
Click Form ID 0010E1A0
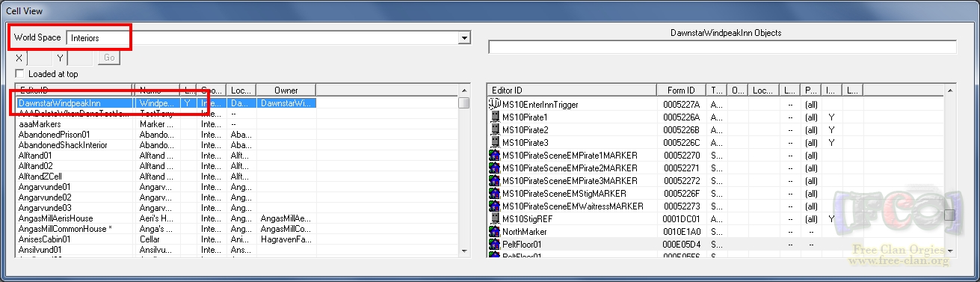[x=681, y=231]
